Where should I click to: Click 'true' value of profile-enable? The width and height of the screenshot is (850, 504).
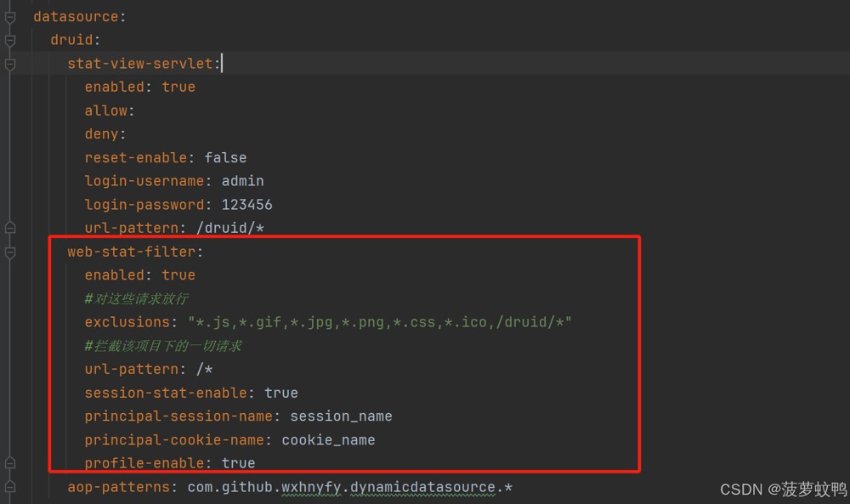(238, 463)
